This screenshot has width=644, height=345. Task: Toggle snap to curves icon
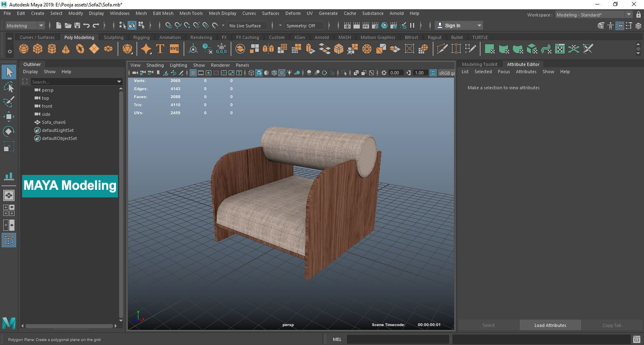point(178,25)
